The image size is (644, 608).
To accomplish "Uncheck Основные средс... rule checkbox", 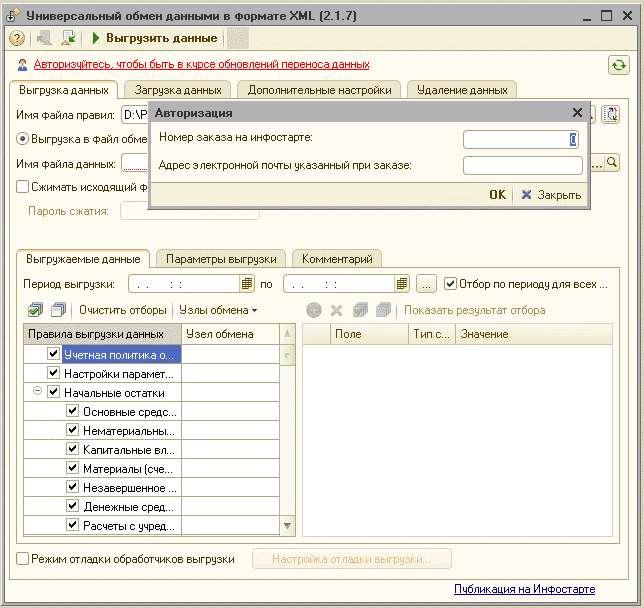I will 72,410.
